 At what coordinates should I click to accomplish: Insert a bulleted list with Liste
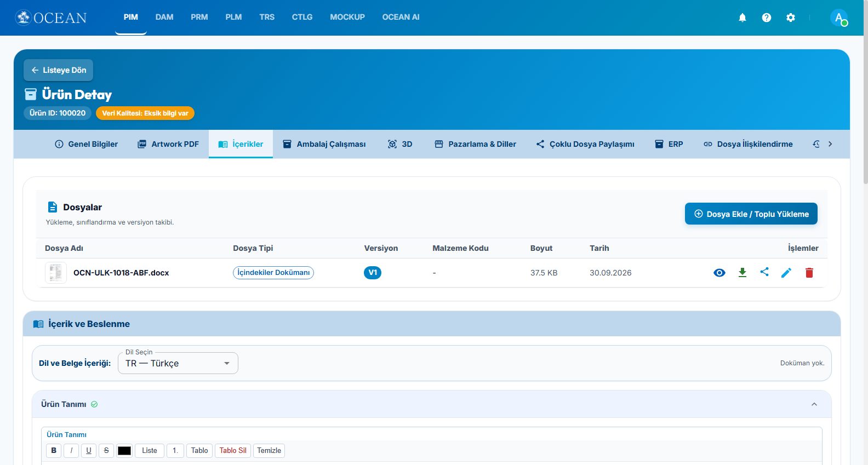pos(150,451)
